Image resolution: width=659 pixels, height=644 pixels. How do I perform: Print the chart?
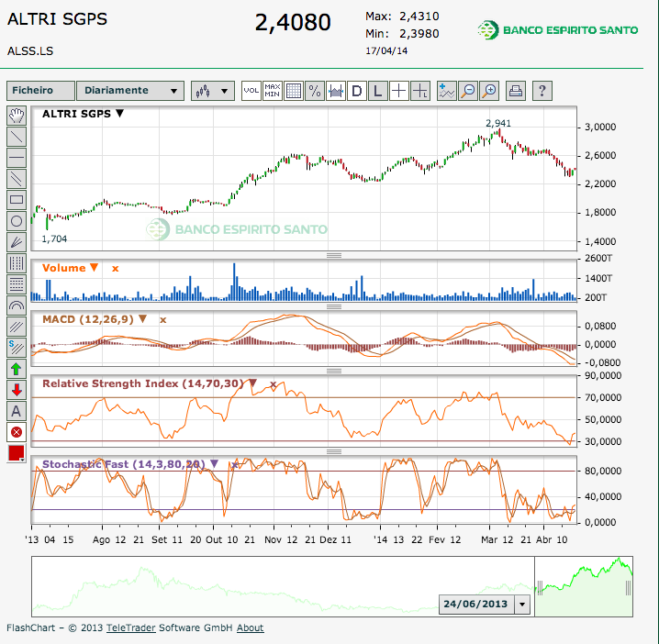[x=516, y=91]
